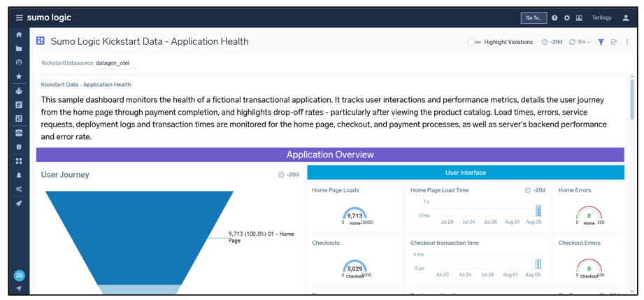
Task: Click the Go To... button
Action: pos(534,18)
